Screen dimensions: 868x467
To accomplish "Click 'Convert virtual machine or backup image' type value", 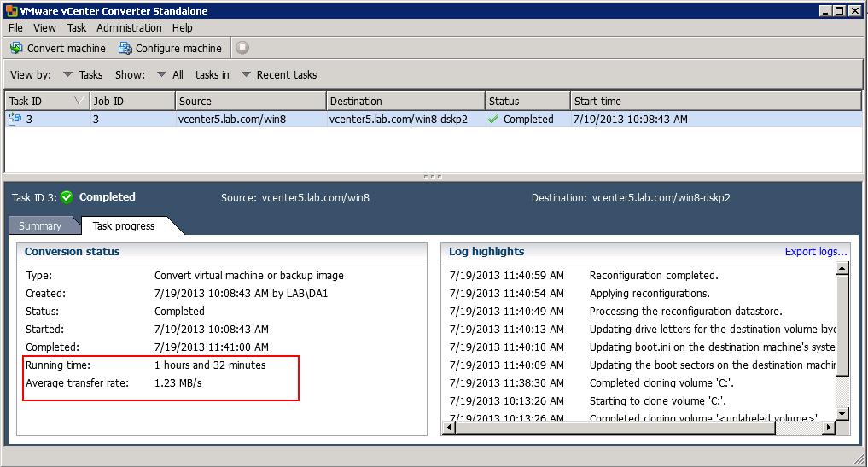I will pyautogui.click(x=248, y=275).
